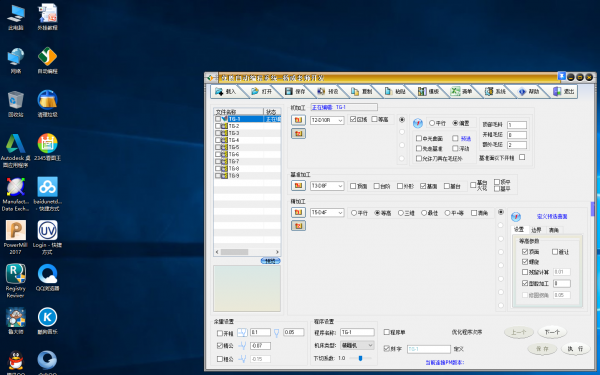Screen dimensions: 600x375
Task: Click the compass icon beside 定义精选曲面
Action: click(x=516, y=217)
